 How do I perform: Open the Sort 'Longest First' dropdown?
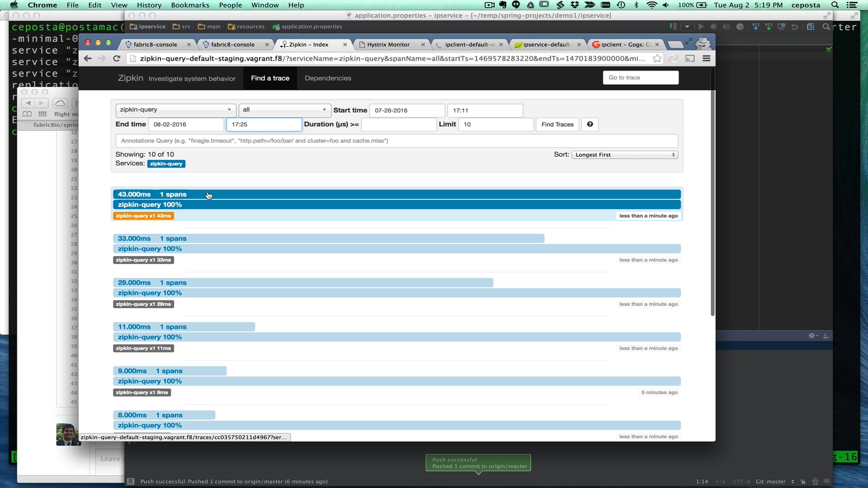[x=625, y=155]
